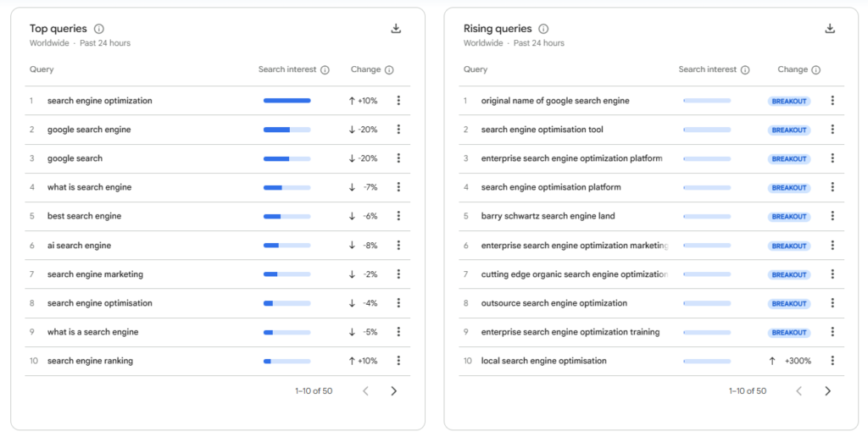Open more options for google search engine
Viewport: 868px width, 437px height.
click(x=398, y=130)
